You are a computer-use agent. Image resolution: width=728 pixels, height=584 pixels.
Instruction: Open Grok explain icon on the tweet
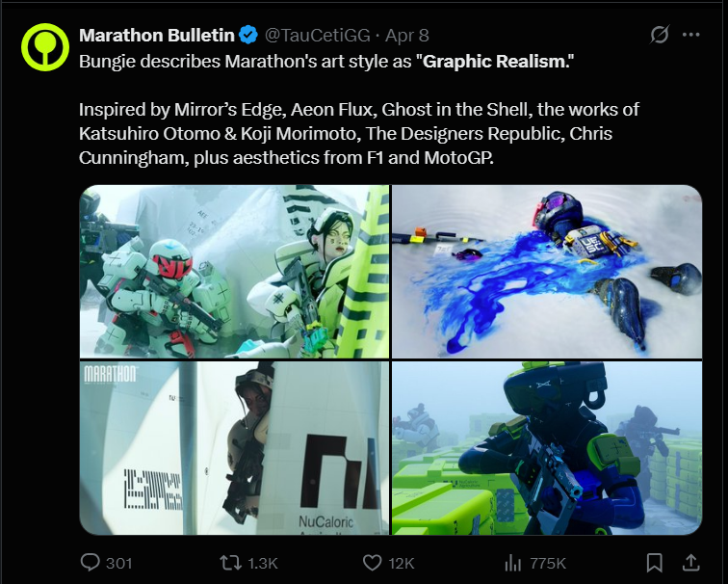pos(660,35)
